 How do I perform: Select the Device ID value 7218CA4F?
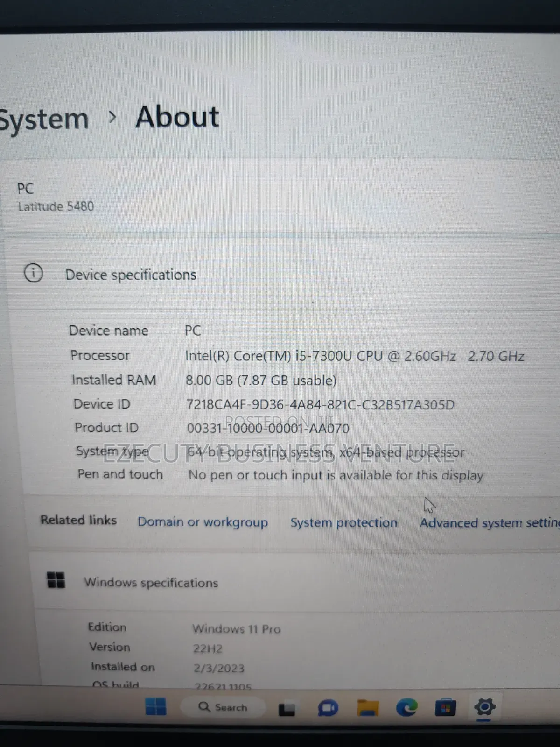click(320, 404)
